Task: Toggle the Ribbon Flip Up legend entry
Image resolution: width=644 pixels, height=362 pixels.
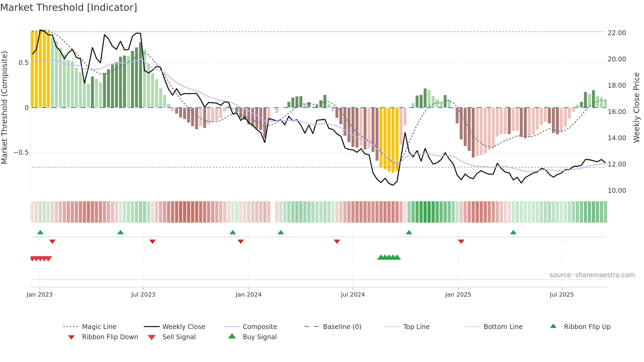Action: coord(580,327)
